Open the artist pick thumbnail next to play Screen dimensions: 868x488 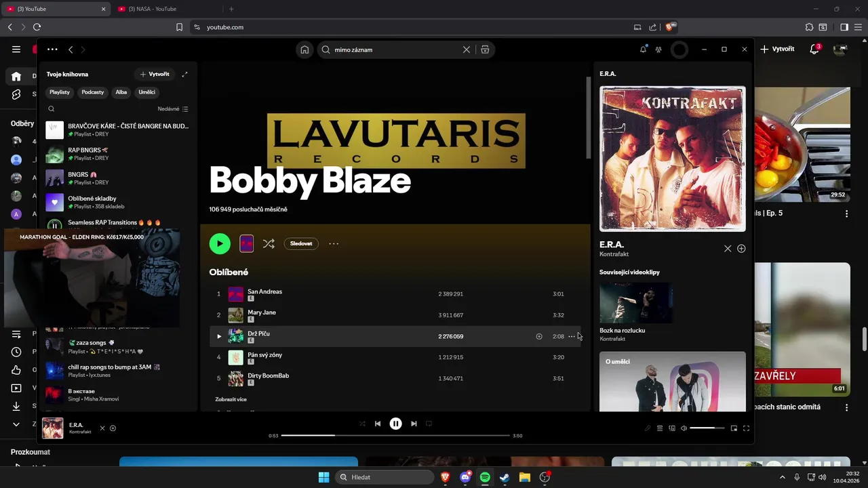(247, 244)
